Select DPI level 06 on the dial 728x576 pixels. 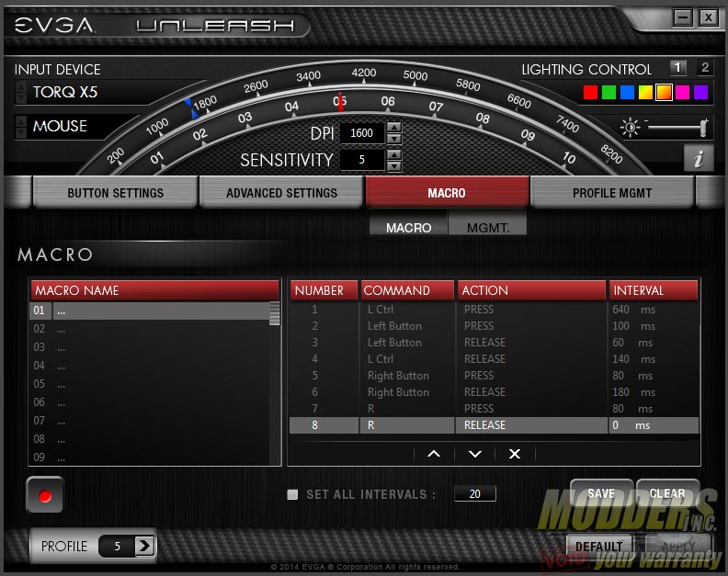tap(388, 101)
